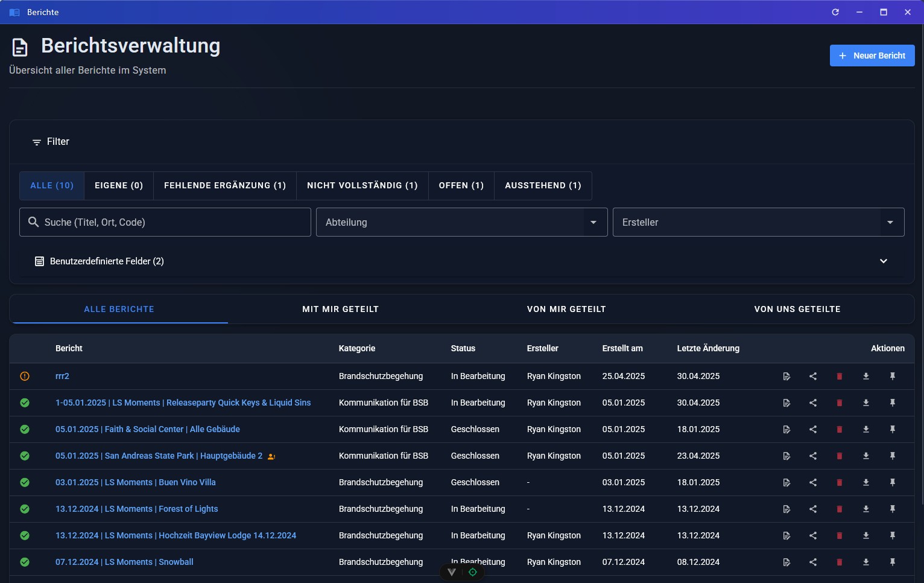This screenshot has height=583, width=924.
Task: Switch to the VON UNS GETEILTE tab
Action: pyautogui.click(x=797, y=309)
